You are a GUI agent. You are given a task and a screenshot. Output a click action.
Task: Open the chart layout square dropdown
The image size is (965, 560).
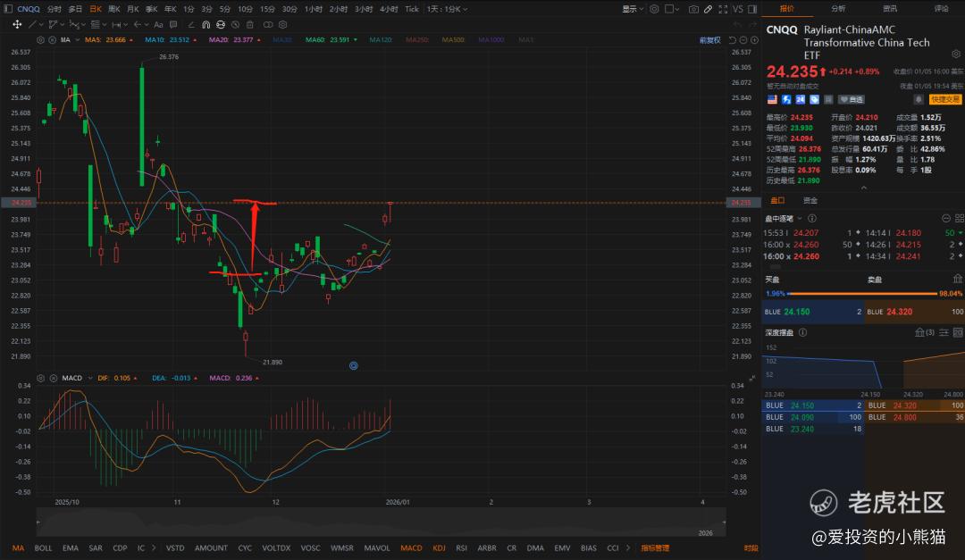pos(671,9)
